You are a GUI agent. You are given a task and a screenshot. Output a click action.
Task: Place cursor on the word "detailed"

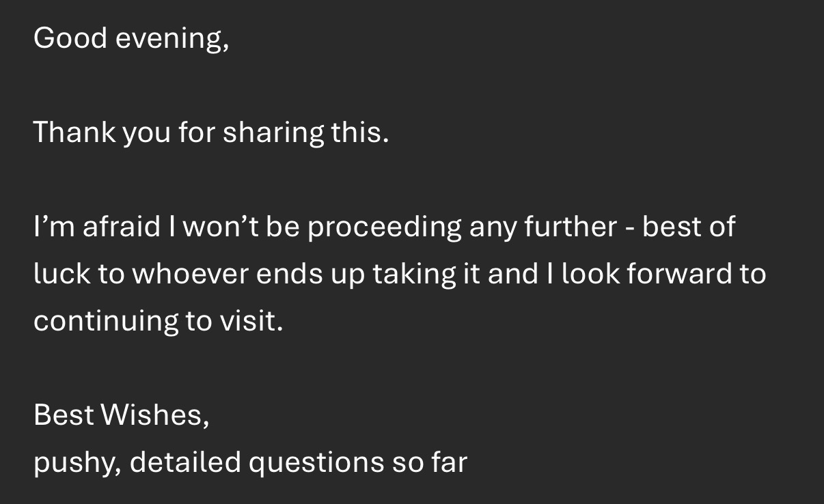[184, 462]
